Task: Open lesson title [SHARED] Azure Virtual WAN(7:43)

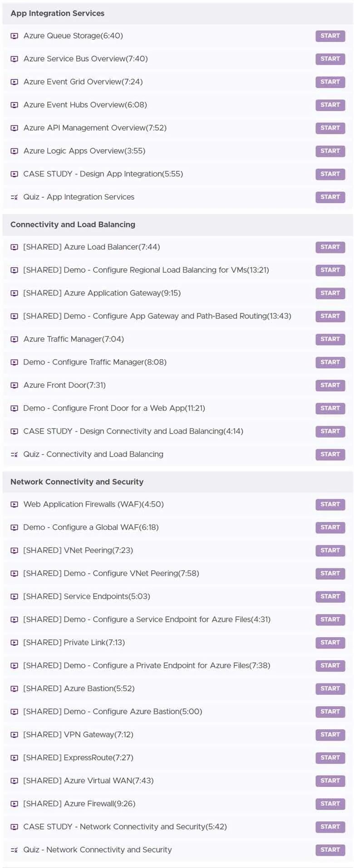Action: click(x=88, y=781)
